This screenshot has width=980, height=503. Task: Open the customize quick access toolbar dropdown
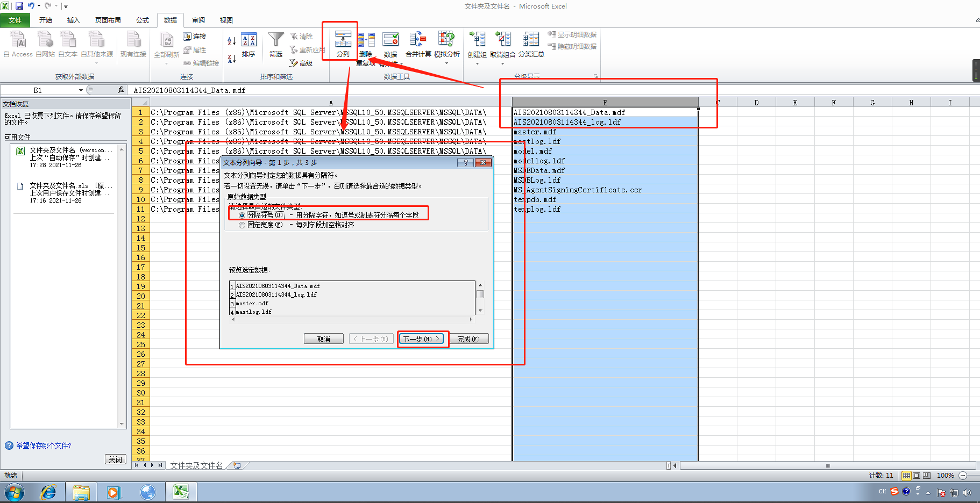(x=66, y=6)
